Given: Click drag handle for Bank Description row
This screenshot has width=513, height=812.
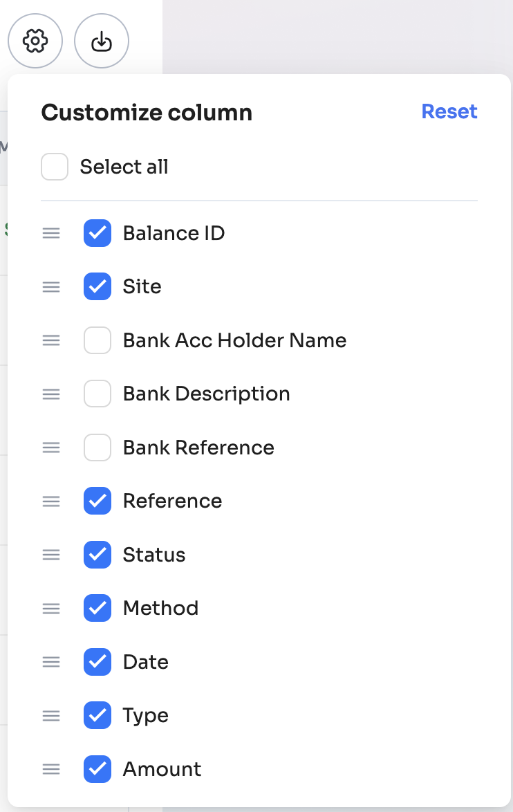Looking at the screenshot, I should click(51, 394).
